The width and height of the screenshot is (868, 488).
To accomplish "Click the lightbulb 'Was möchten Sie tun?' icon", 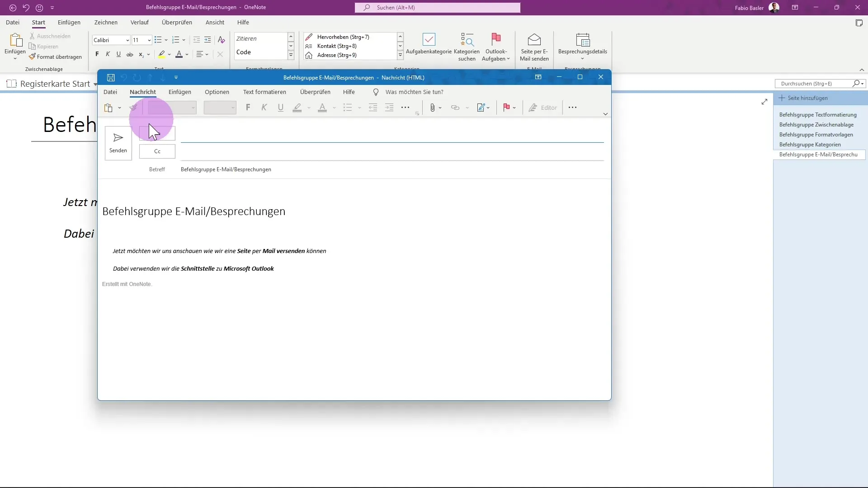I will tap(376, 92).
